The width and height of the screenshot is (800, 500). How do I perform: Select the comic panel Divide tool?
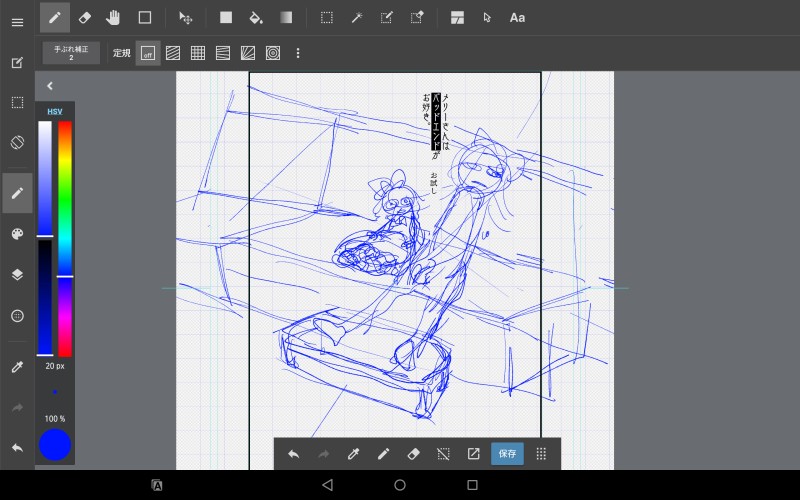[458, 18]
